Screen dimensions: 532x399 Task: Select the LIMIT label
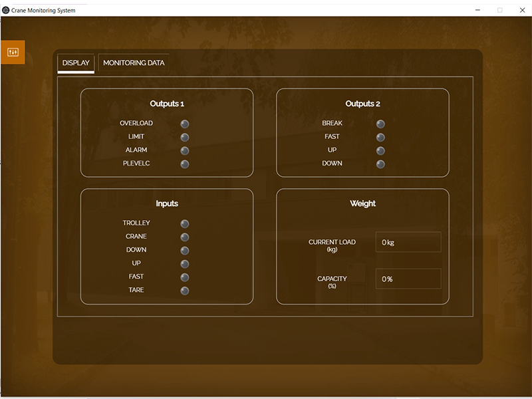tap(136, 136)
